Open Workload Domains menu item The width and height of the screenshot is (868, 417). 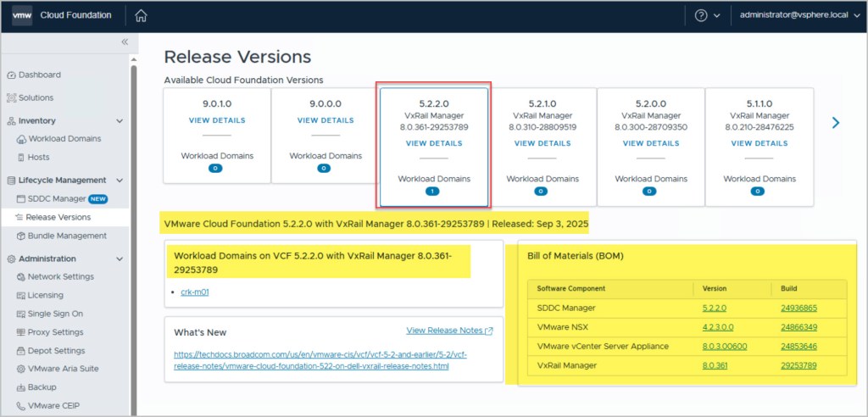point(64,139)
